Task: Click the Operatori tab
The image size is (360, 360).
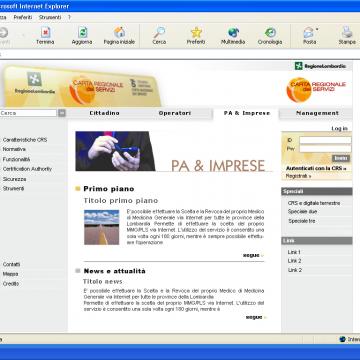Action: coord(175,113)
